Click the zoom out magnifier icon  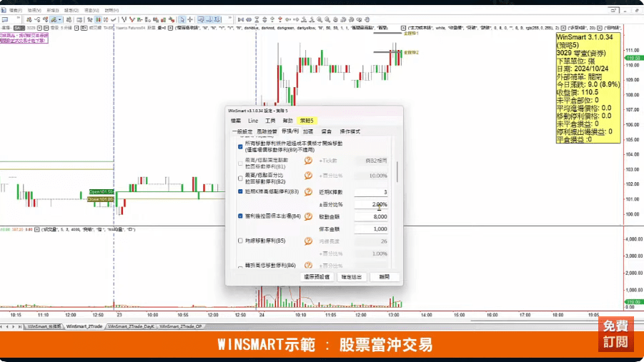pyautogui.click(x=327, y=19)
